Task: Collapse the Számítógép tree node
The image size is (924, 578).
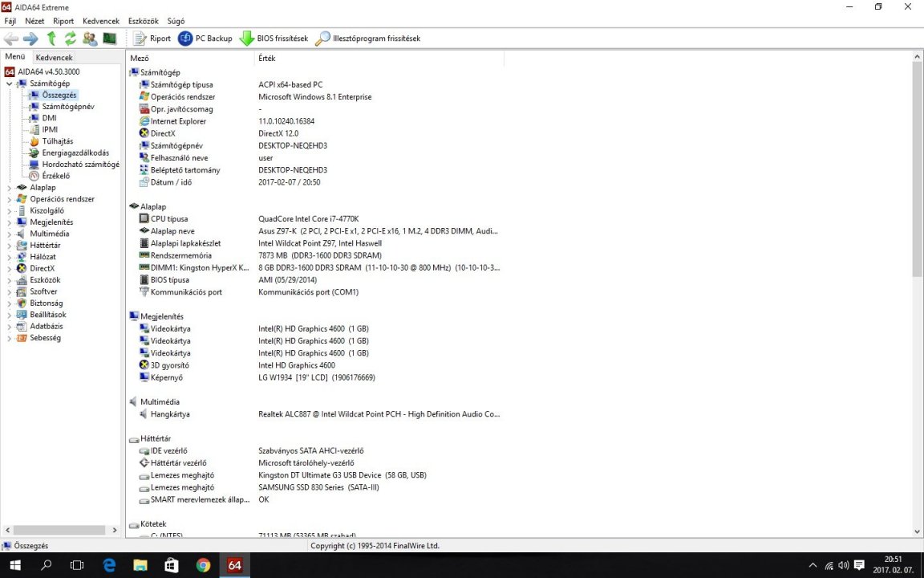Action: [9, 83]
